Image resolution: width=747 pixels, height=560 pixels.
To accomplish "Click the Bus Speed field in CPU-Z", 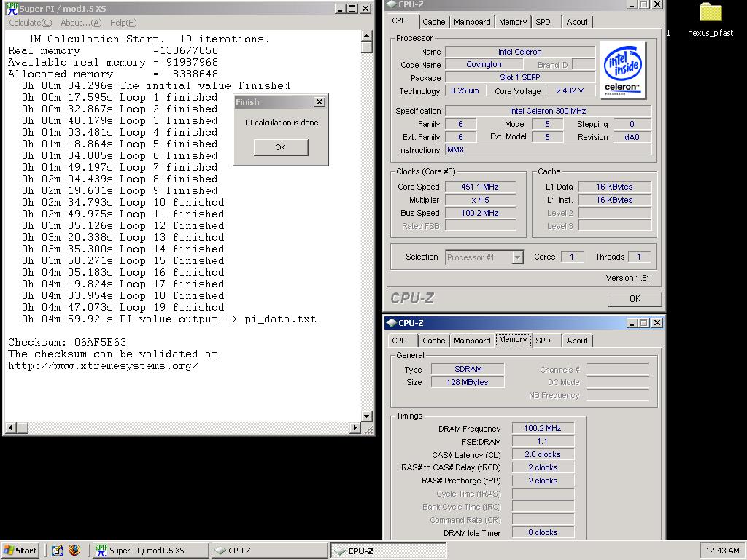I will pos(480,213).
